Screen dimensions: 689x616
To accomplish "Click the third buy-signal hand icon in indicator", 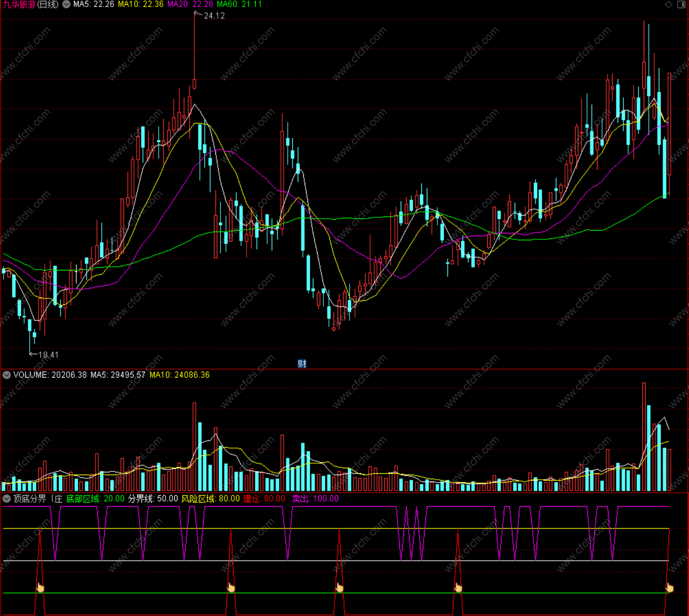I will tap(339, 588).
